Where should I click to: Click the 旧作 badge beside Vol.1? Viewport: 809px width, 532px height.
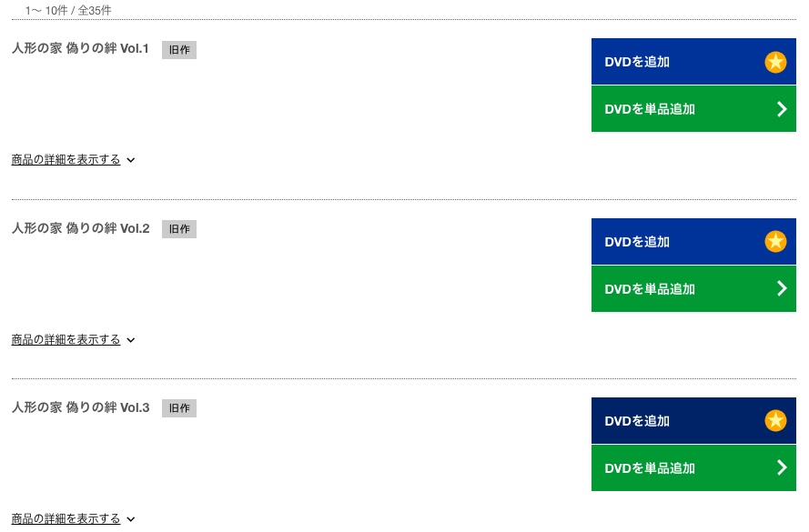coord(179,50)
